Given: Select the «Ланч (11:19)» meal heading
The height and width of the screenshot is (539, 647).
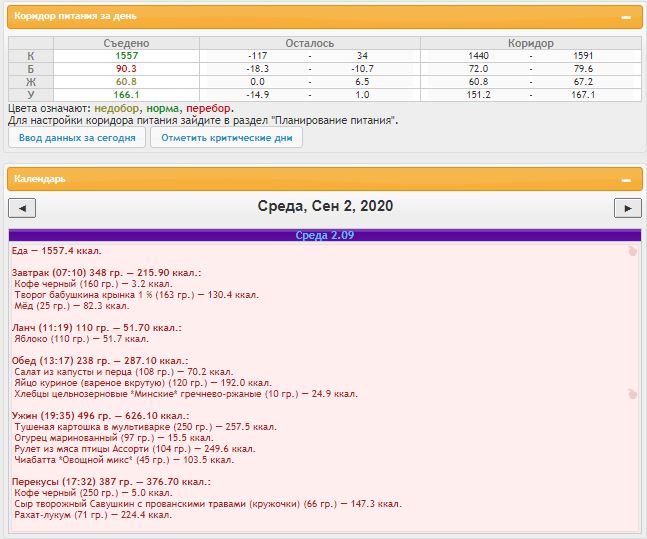Looking at the screenshot, I should coord(97,328).
